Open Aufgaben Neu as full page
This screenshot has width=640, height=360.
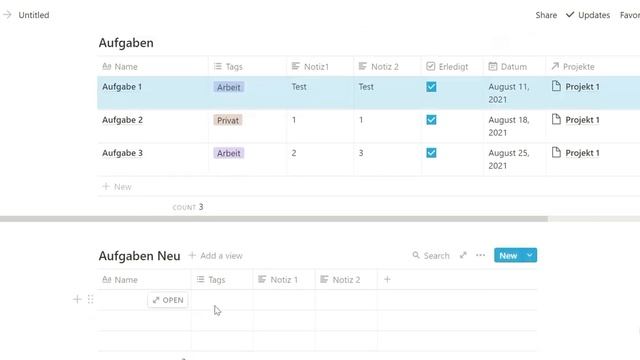pos(463,255)
